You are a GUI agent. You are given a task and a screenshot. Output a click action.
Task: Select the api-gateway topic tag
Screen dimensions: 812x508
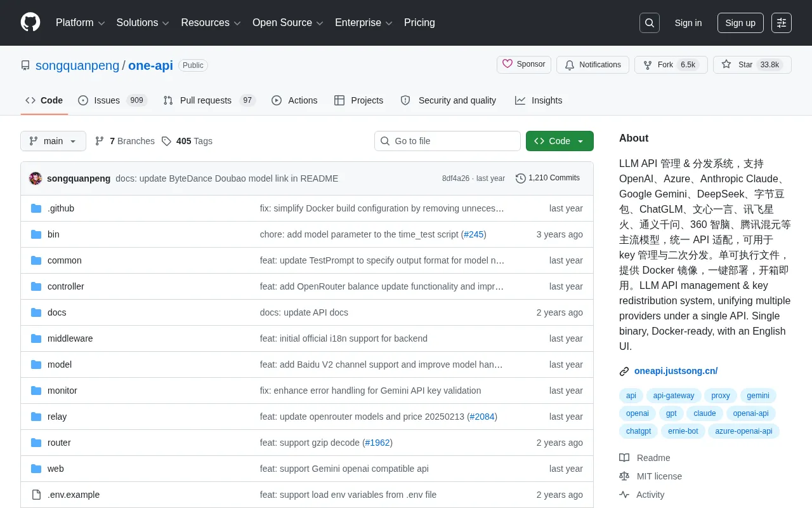674,396
